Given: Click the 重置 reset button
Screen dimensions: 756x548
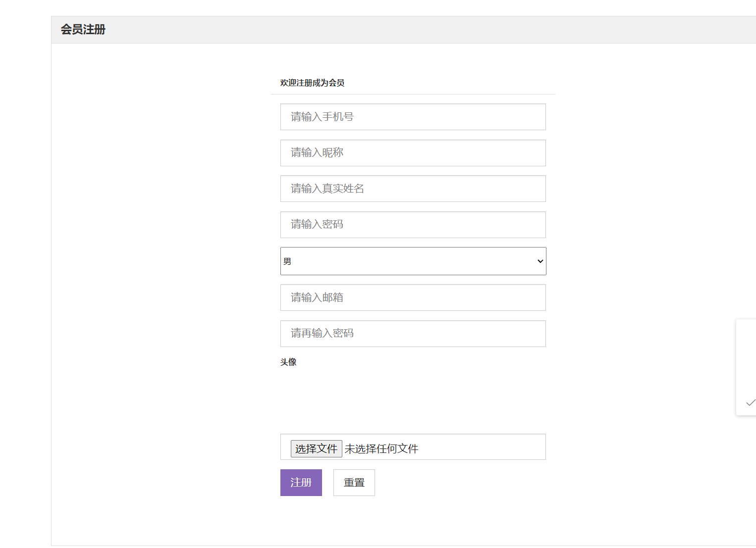Looking at the screenshot, I should 354,482.
